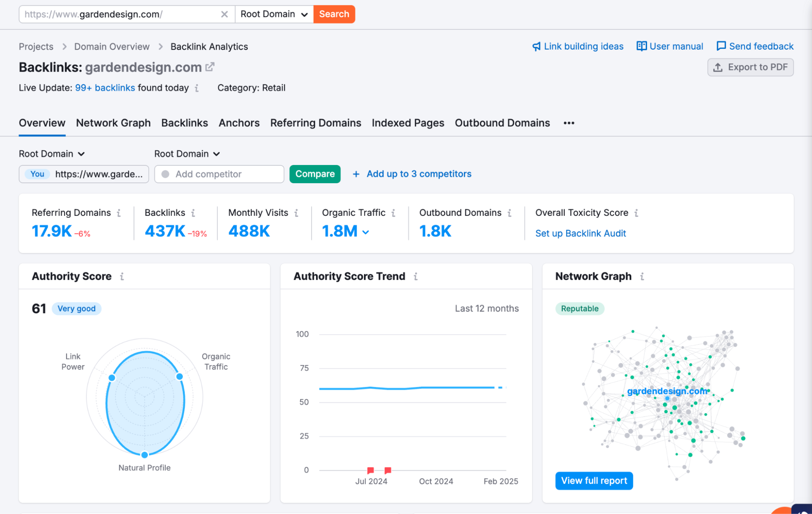Open Root Domain dropdown above You field
This screenshot has width=812, height=514.
click(52, 154)
